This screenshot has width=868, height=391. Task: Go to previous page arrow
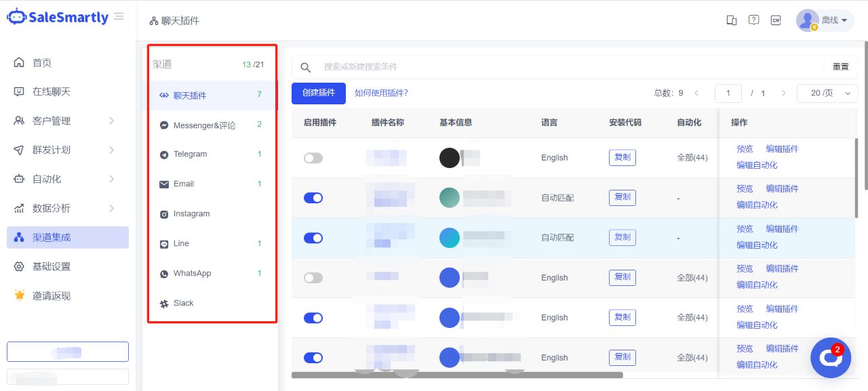[696, 93]
